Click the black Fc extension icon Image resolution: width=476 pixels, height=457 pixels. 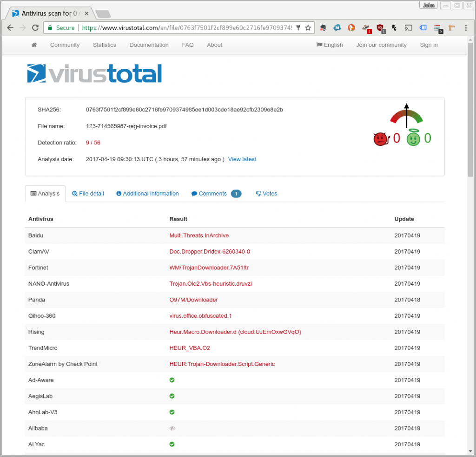point(394,28)
